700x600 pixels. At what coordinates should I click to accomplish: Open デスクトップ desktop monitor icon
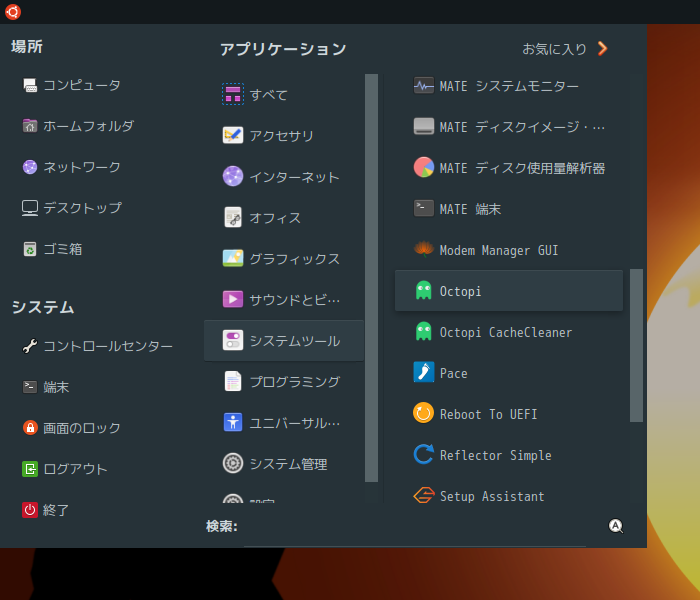(30, 208)
